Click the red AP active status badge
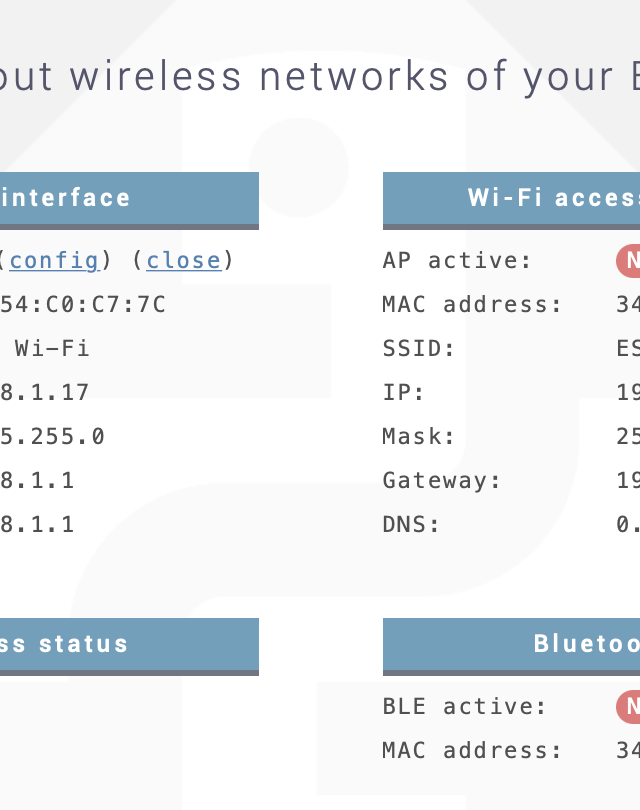The height and width of the screenshot is (810, 640). click(x=629, y=261)
